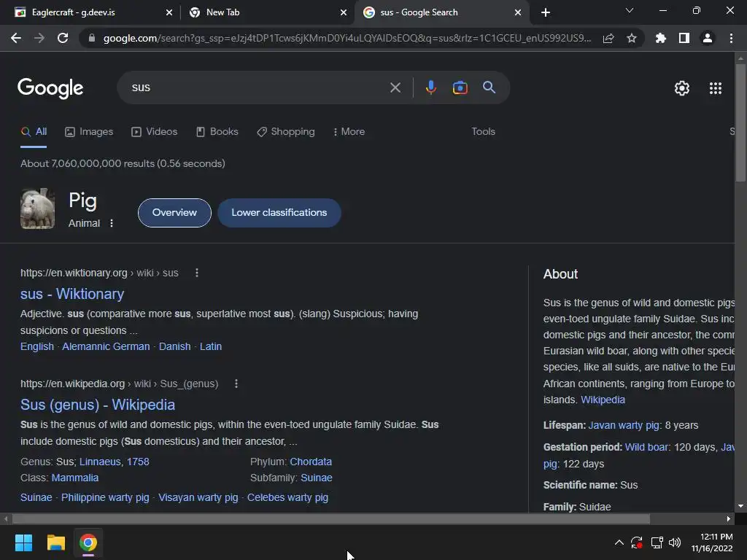Image resolution: width=747 pixels, height=560 pixels.
Task: Click the browser address bar URL
Action: click(347, 38)
